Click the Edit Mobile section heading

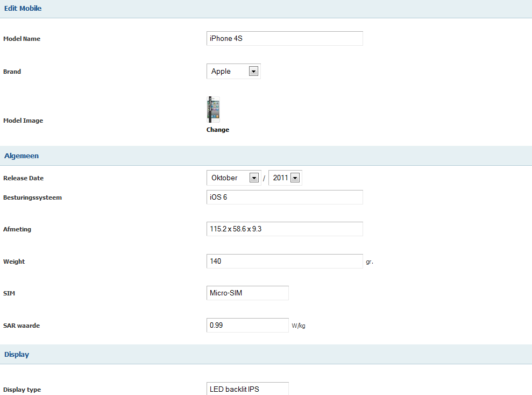pyautogui.click(x=23, y=9)
